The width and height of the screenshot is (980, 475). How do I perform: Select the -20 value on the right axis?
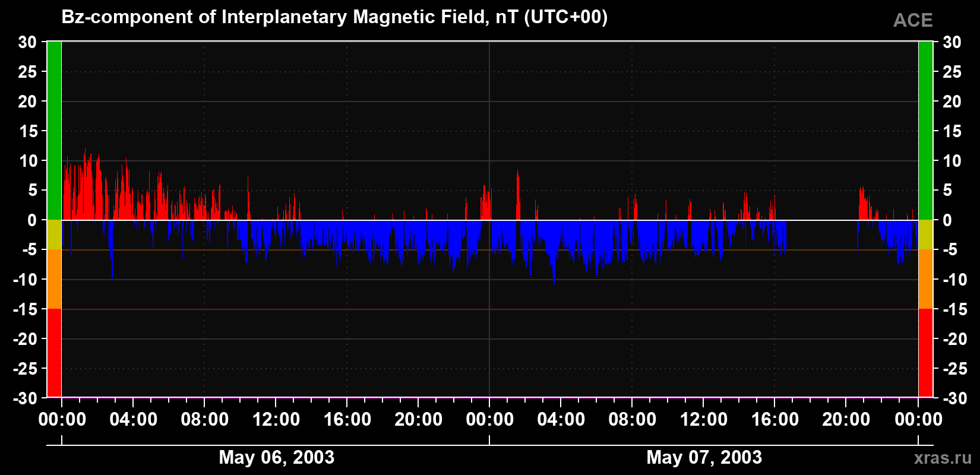click(x=954, y=339)
